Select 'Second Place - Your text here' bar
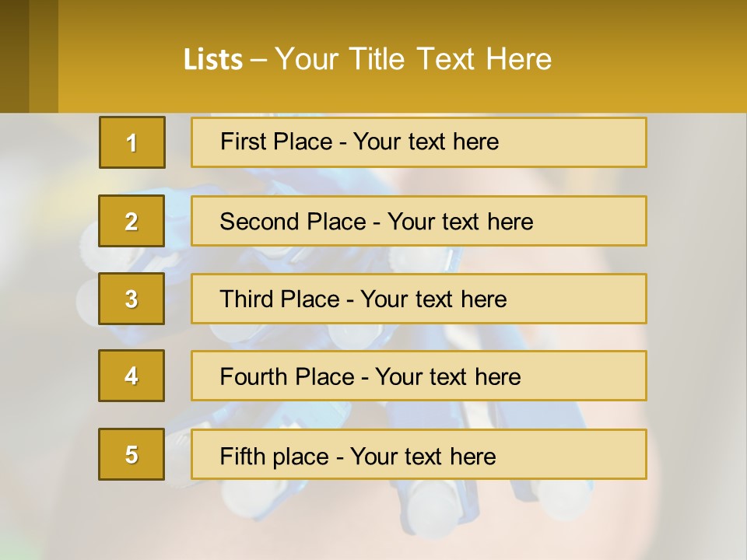The height and width of the screenshot is (560, 747). pyautogui.click(x=419, y=221)
